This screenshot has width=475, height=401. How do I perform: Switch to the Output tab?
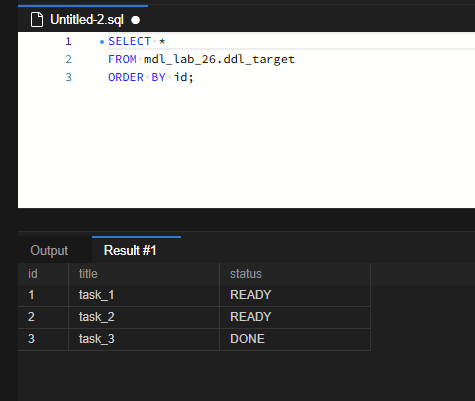[x=49, y=250]
